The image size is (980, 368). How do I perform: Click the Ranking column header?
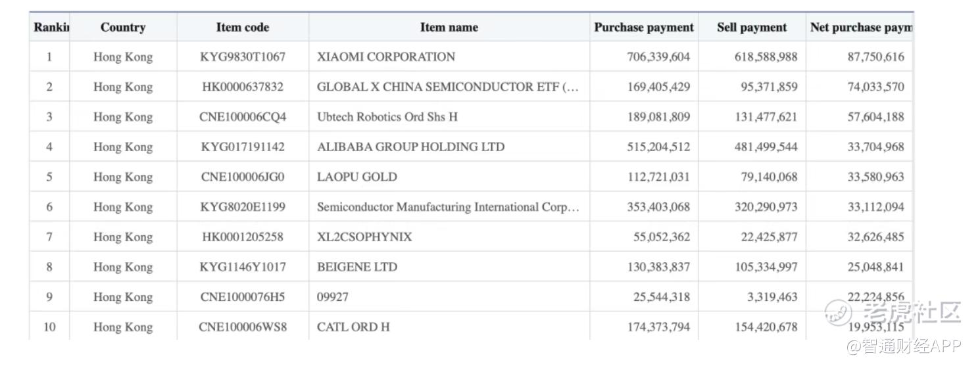[51, 28]
